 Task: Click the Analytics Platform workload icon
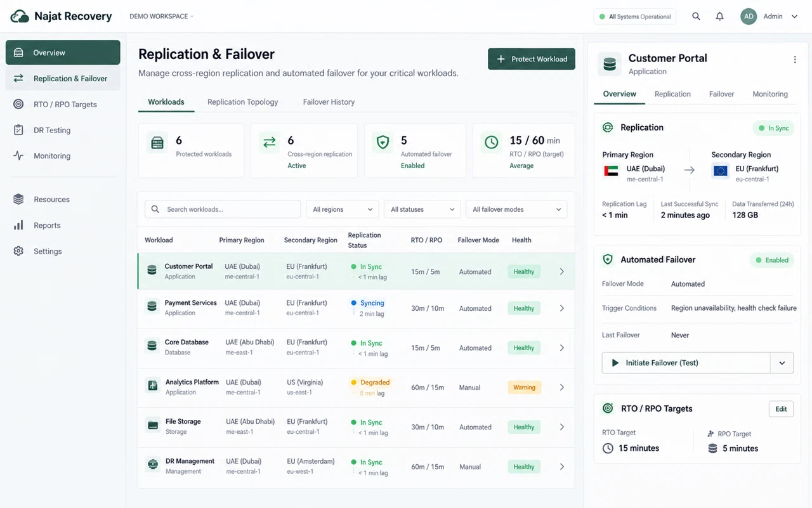click(152, 386)
